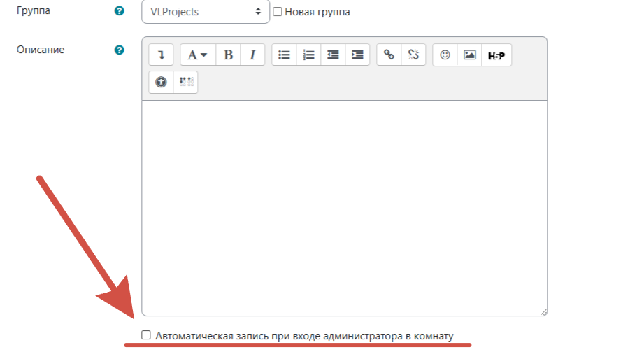Insert an unordered bullet list
The image size is (644, 352).
pos(284,55)
